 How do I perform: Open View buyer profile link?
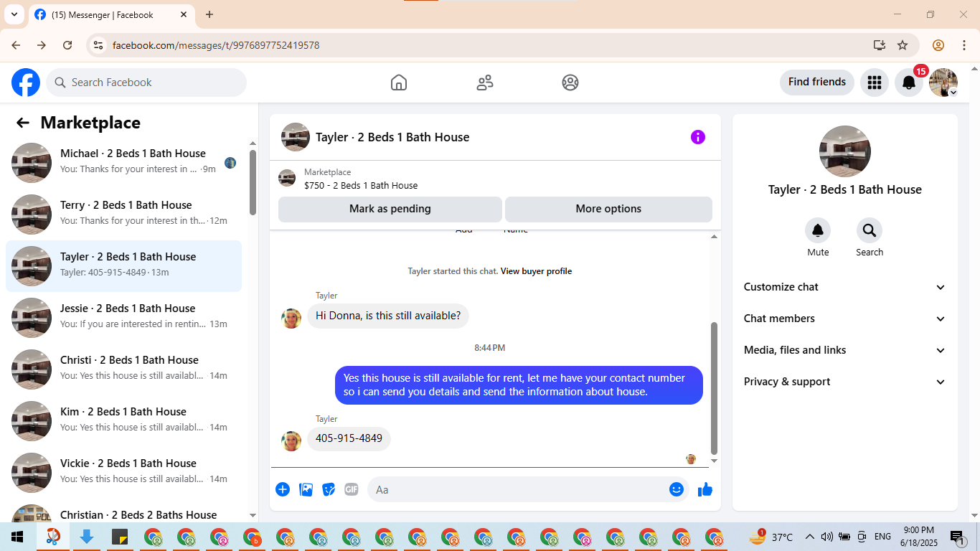536,271
